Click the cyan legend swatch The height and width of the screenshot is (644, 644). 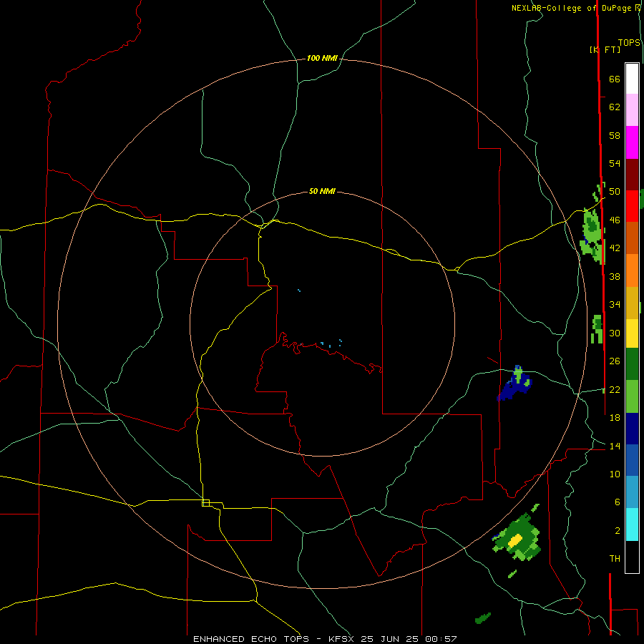(x=632, y=525)
